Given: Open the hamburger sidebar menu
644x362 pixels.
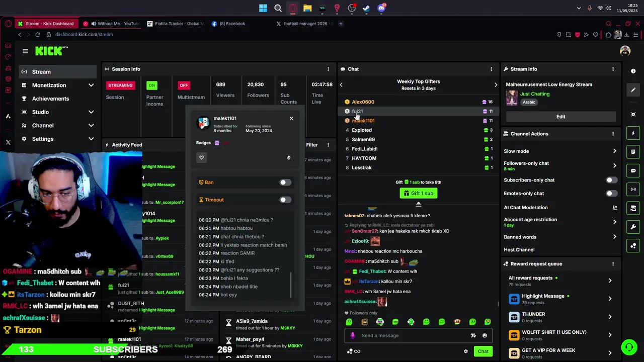Looking at the screenshot, I should (25, 51).
